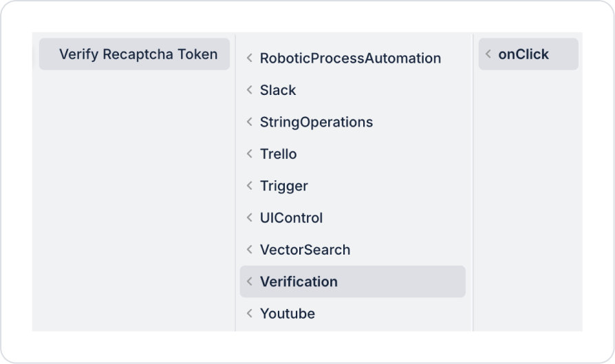Choose the Trello menu entry
The image size is (615, 364).
click(x=278, y=154)
